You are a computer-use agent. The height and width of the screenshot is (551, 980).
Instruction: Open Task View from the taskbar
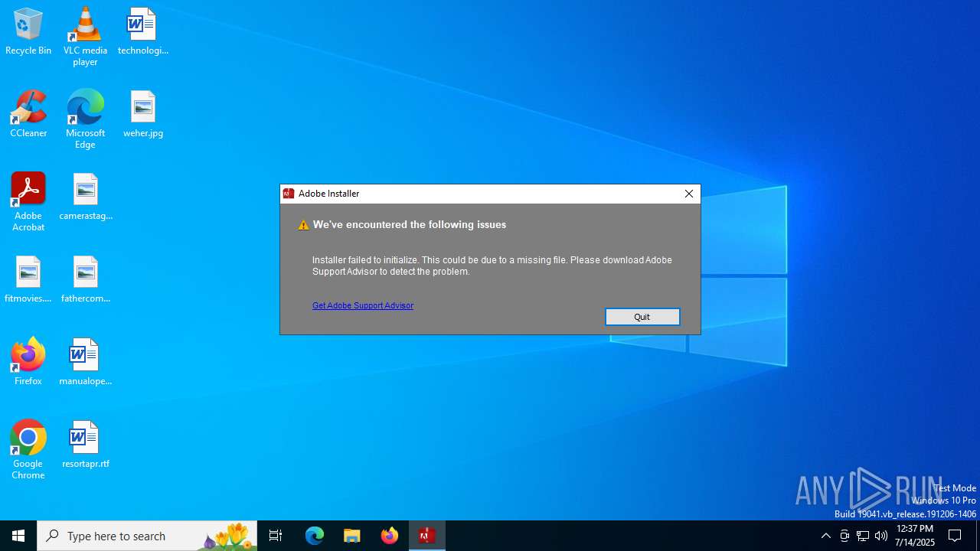click(276, 536)
